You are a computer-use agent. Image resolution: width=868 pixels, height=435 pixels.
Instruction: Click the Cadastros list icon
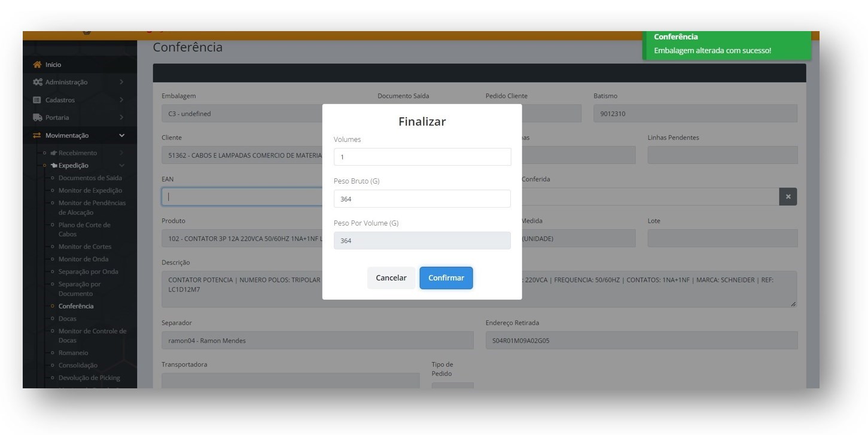pos(37,100)
